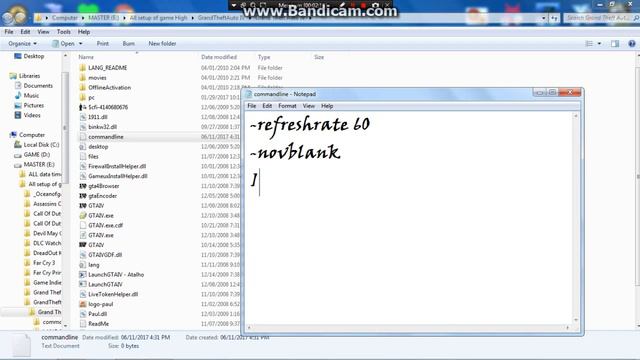Select OfflineActivation folder icon
The width and height of the screenshot is (640, 360).
(x=82, y=87)
